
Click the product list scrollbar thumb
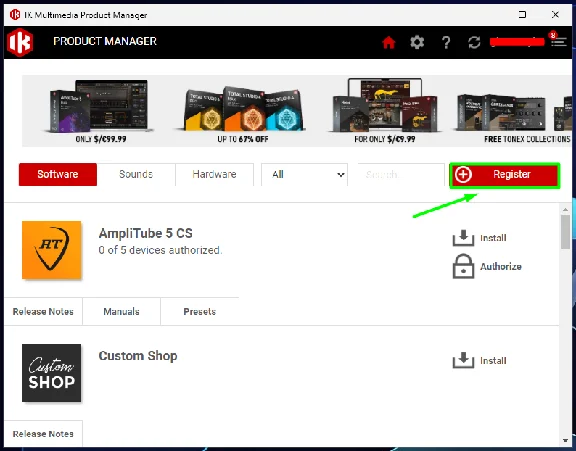[565, 232]
